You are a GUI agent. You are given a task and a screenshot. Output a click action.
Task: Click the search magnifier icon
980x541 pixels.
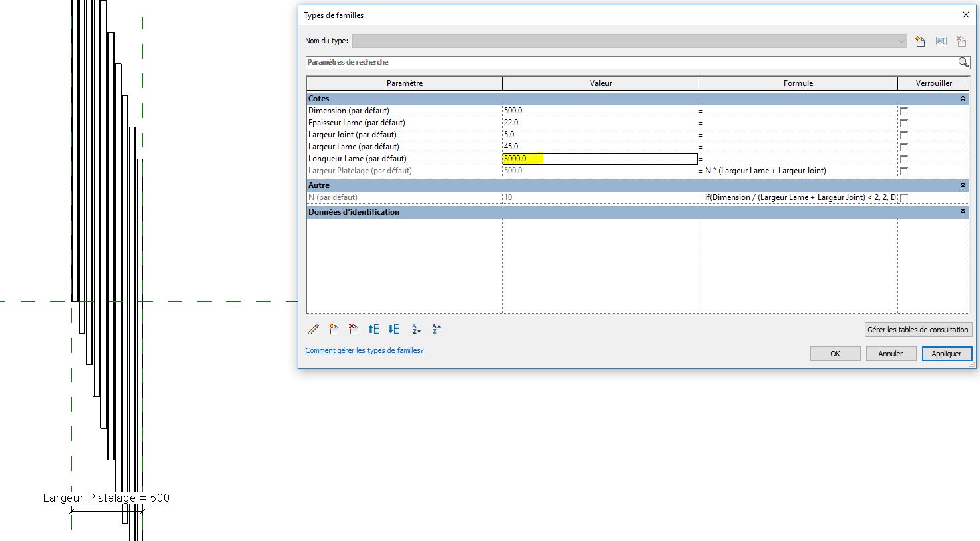tap(963, 62)
